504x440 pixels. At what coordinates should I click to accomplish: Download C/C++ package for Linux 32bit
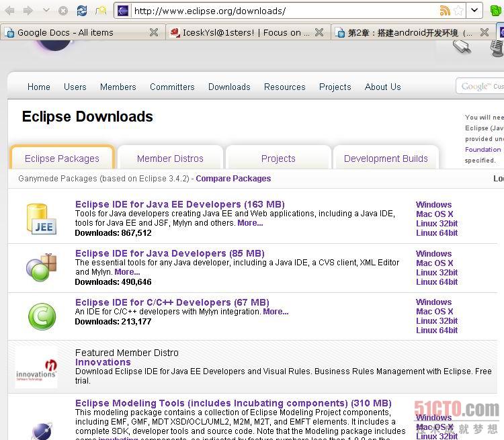pyautogui.click(x=437, y=320)
